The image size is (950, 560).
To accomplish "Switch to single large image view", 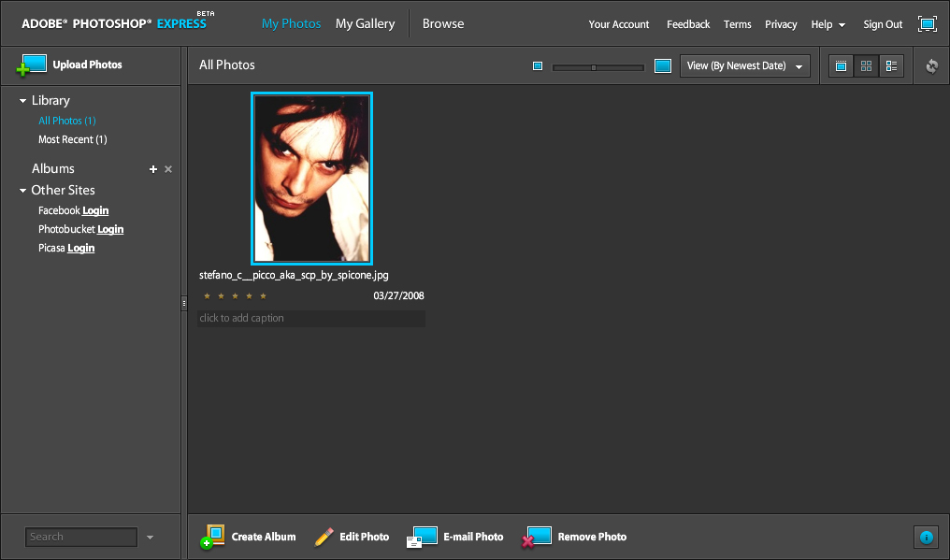I will pyautogui.click(x=842, y=66).
